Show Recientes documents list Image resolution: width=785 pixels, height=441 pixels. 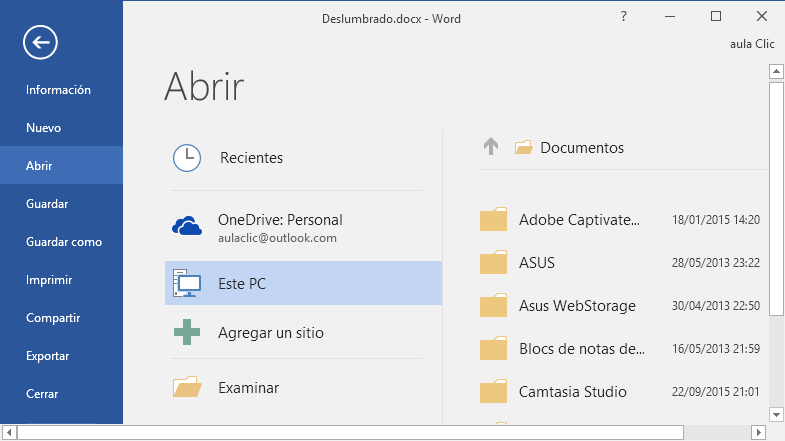[x=303, y=158]
